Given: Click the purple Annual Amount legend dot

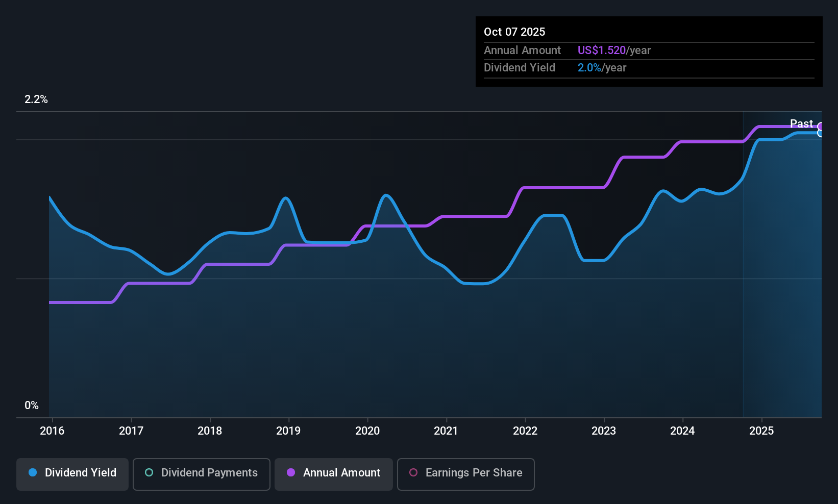Looking at the screenshot, I should [x=291, y=472].
